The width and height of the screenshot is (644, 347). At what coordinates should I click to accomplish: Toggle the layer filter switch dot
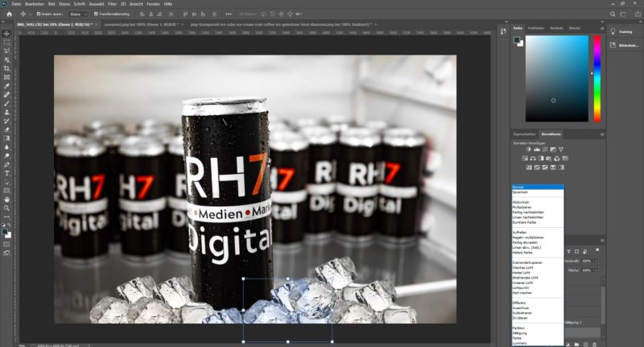tap(597, 250)
